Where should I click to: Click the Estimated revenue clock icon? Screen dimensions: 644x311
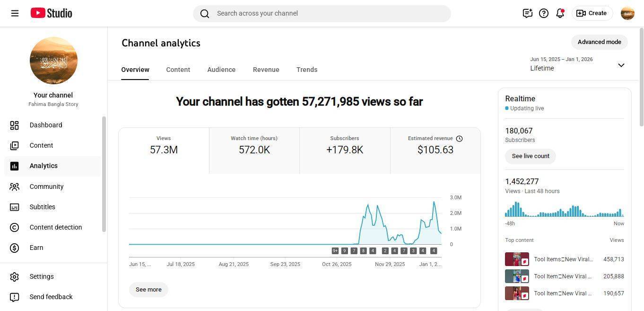click(x=459, y=139)
